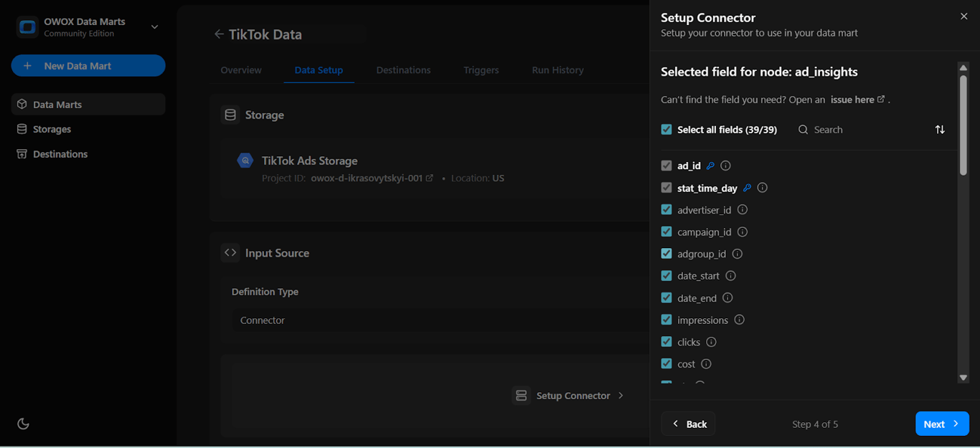This screenshot has width=980, height=448.
Task: Go back using arrow beside TikTok Data
Action: click(219, 34)
